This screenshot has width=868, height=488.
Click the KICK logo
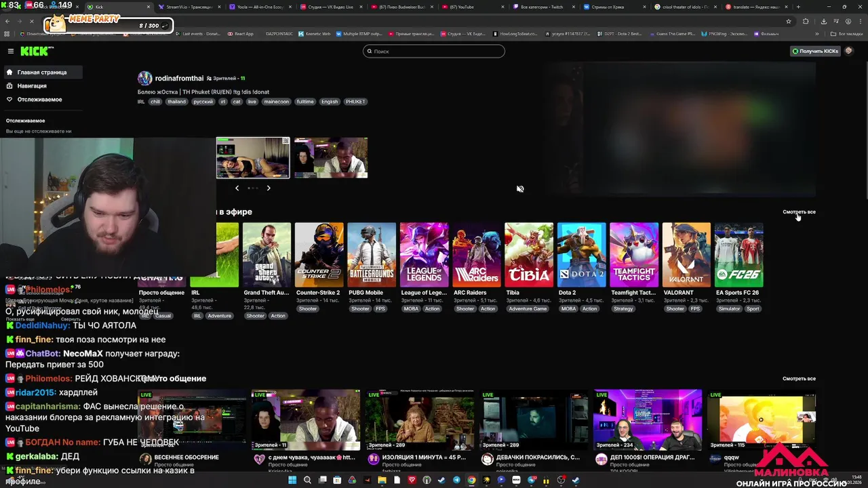pos(34,52)
